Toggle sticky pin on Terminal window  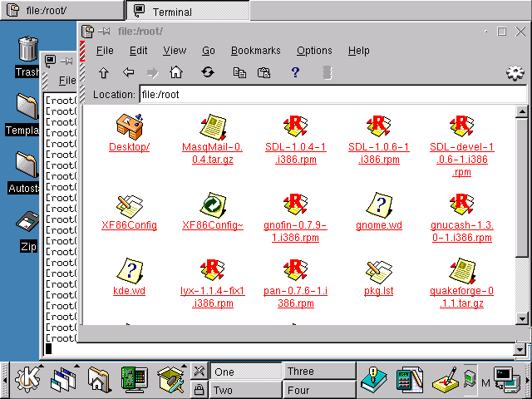(66, 61)
